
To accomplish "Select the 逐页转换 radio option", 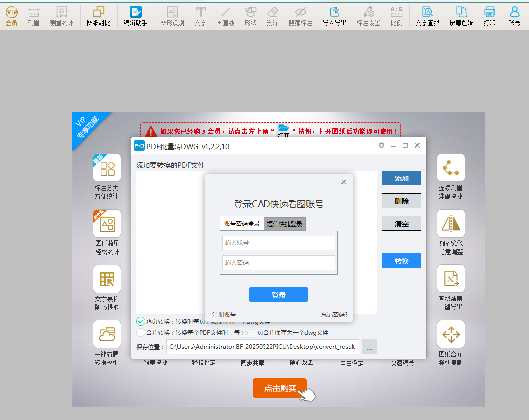I will click(x=141, y=321).
